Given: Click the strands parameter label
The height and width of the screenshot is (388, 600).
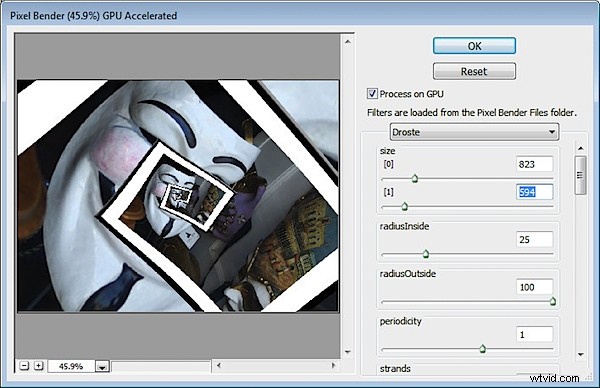Looking at the screenshot, I should [x=395, y=368].
